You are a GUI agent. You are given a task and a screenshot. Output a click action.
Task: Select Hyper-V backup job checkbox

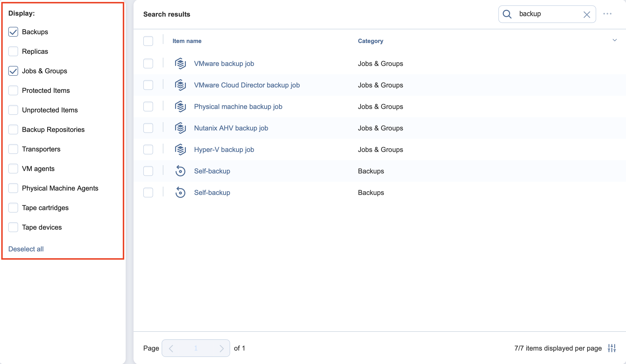tap(148, 150)
